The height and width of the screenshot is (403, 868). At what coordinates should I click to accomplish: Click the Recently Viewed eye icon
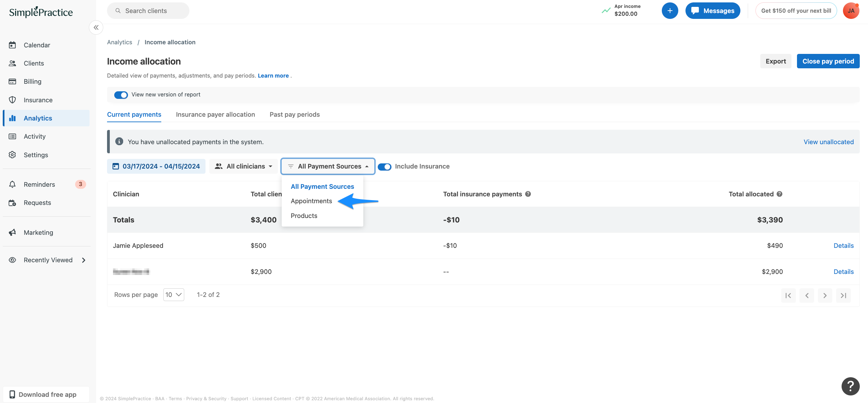pyautogui.click(x=12, y=260)
